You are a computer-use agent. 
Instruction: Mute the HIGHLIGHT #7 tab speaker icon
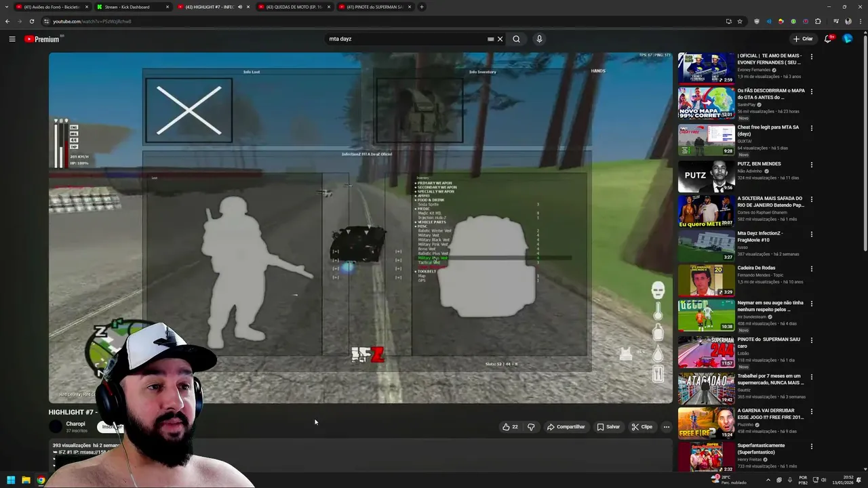coord(239,7)
